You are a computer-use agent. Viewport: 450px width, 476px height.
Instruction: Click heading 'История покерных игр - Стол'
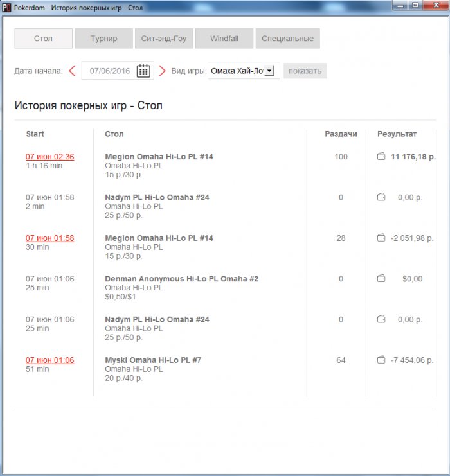click(89, 105)
